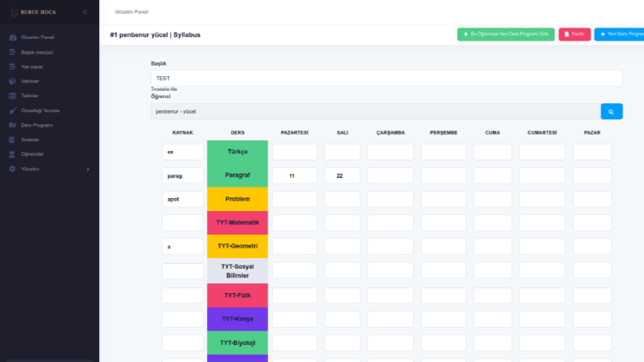Click Bu Öğrenciye Yeni Ders Programı Ekle button
The height and width of the screenshot is (362, 644).
coord(506,34)
